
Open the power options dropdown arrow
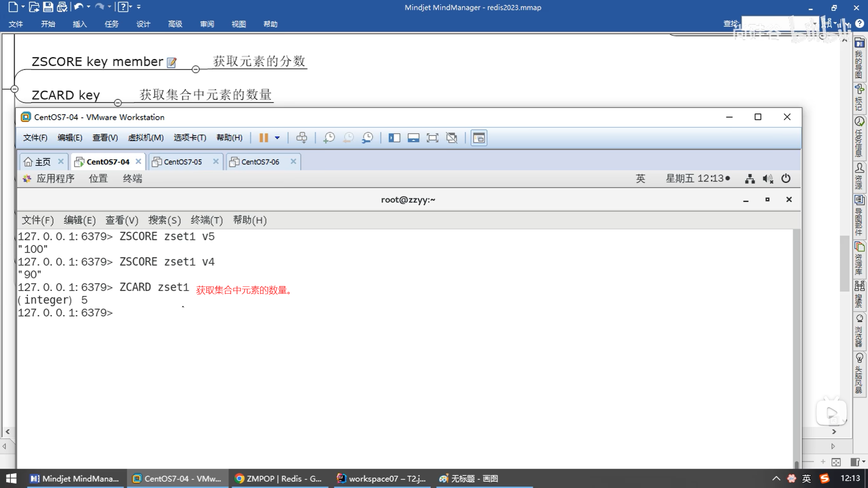pos(277,138)
